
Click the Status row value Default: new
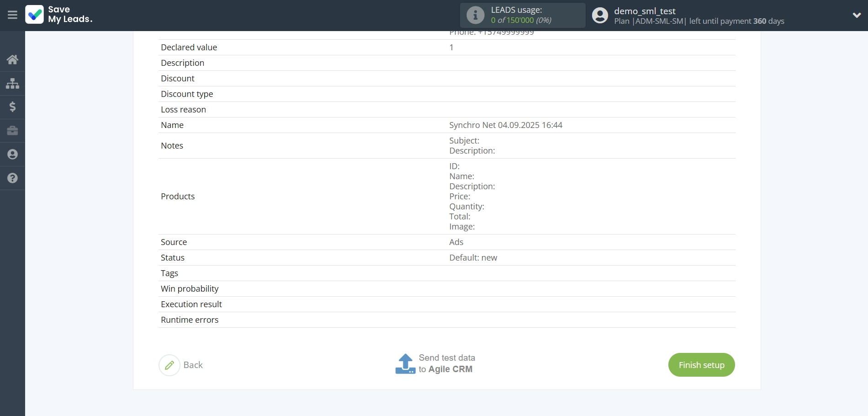(x=473, y=258)
